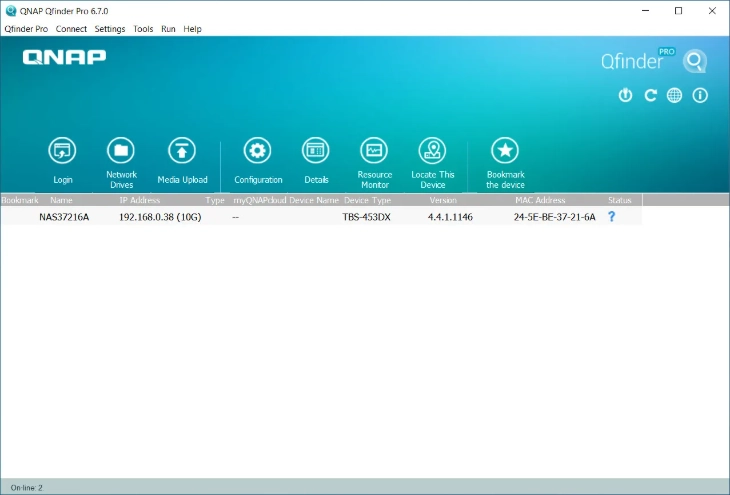730x495 pixels.
Task: Click the QNAP logo in the banner
Action: 64,57
